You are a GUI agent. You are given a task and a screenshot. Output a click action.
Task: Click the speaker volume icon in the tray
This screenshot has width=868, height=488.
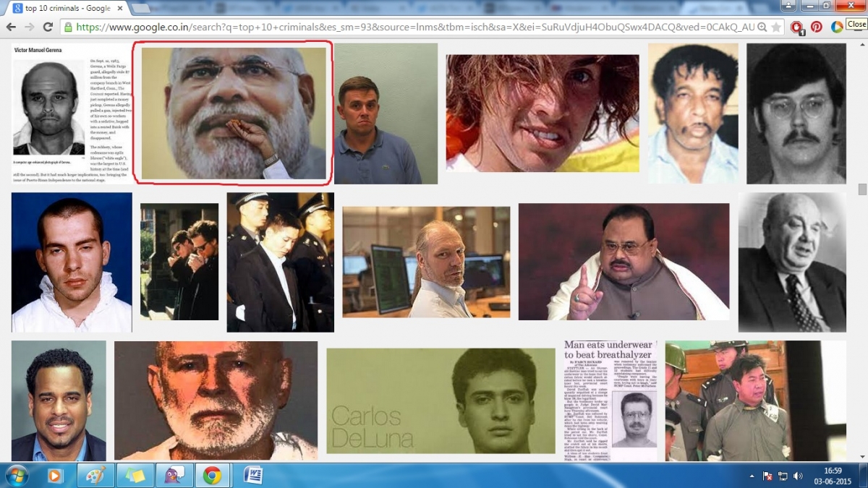(798, 477)
